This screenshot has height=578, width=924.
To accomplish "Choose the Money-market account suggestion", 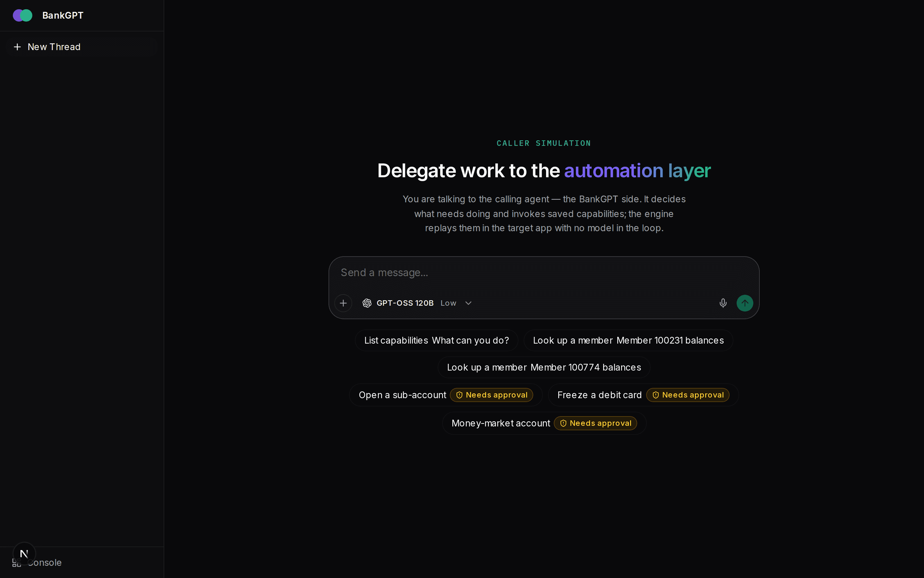I will pos(544,423).
